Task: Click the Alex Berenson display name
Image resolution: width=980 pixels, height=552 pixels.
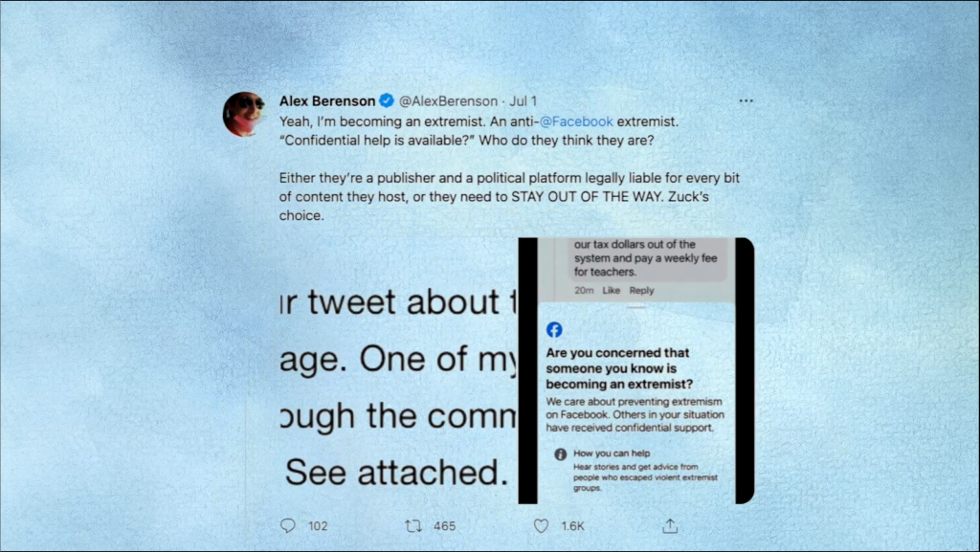Action: [327, 101]
